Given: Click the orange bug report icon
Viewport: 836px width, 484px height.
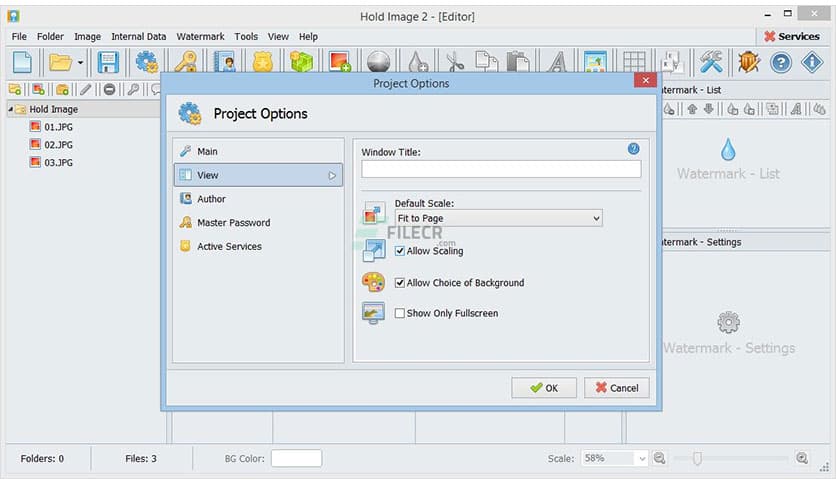Looking at the screenshot, I should [x=749, y=62].
